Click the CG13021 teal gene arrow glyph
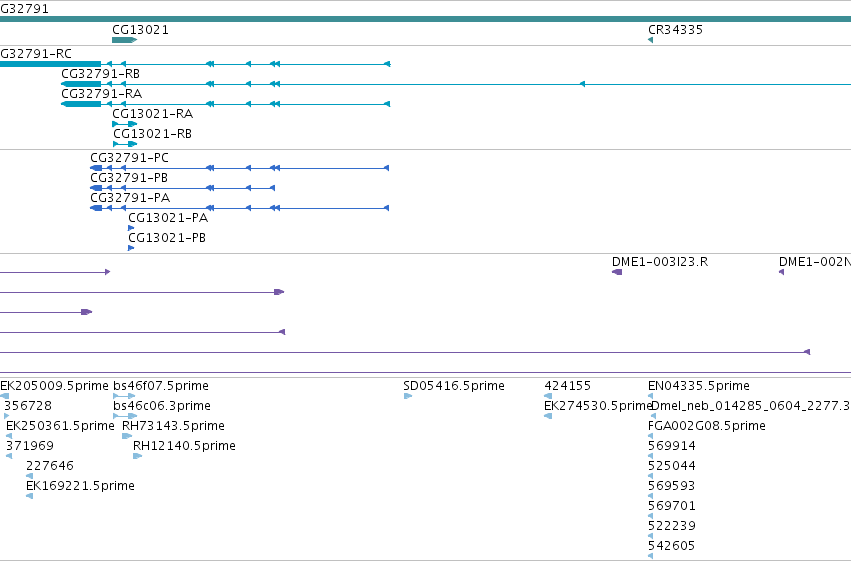Screen dimensions: 851x561 pyautogui.click(x=124, y=40)
